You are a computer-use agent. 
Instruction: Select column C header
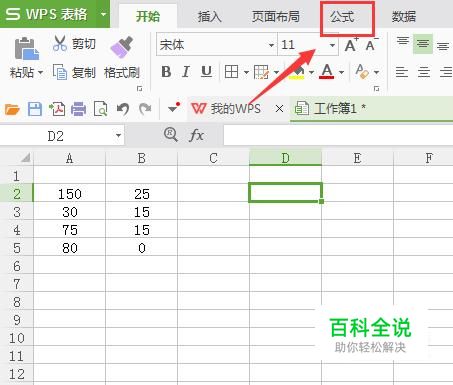[x=213, y=158]
